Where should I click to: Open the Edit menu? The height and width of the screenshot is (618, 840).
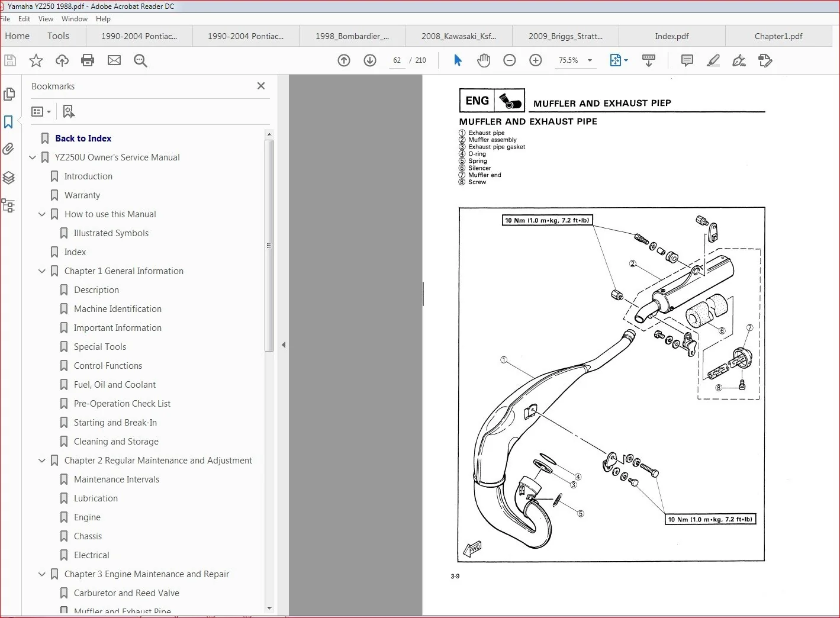click(x=24, y=19)
